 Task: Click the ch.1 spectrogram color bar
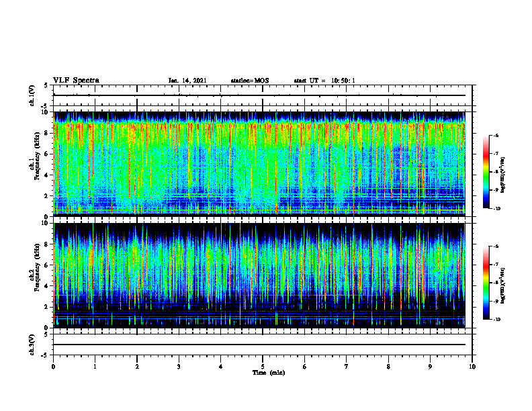486,172
